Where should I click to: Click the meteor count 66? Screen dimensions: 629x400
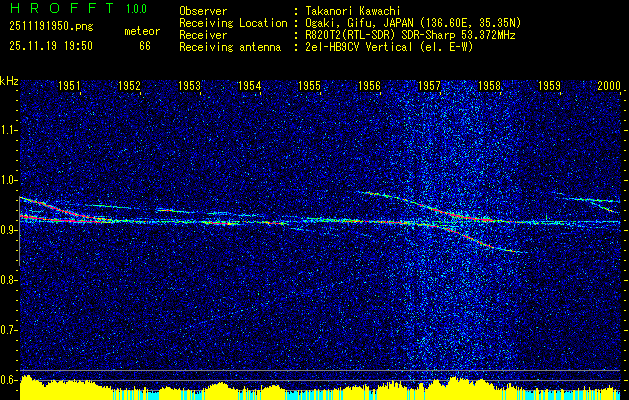point(145,46)
